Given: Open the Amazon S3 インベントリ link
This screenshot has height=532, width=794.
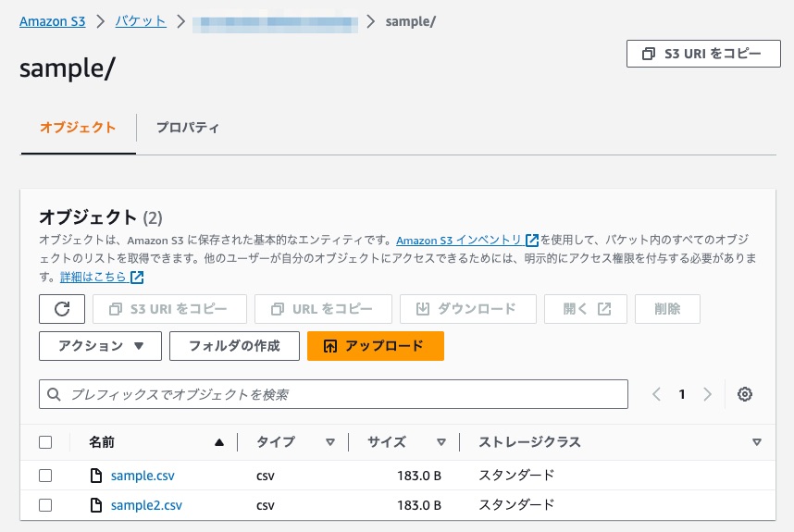Looking at the screenshot, I should (x=459, y=240).
